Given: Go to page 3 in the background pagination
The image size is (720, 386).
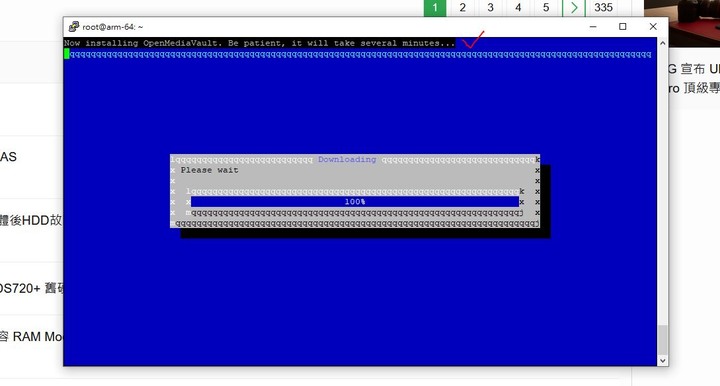Looking at the screenshot, I should [490, 8].
